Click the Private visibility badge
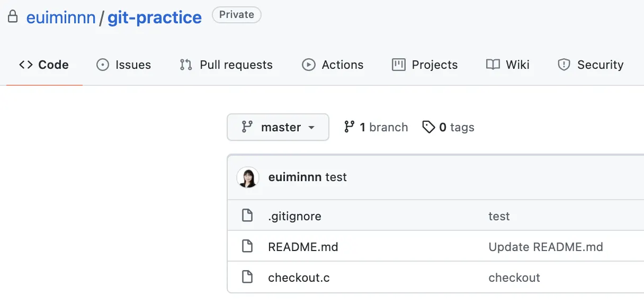644x304 pixels. (x=236, y=15)
